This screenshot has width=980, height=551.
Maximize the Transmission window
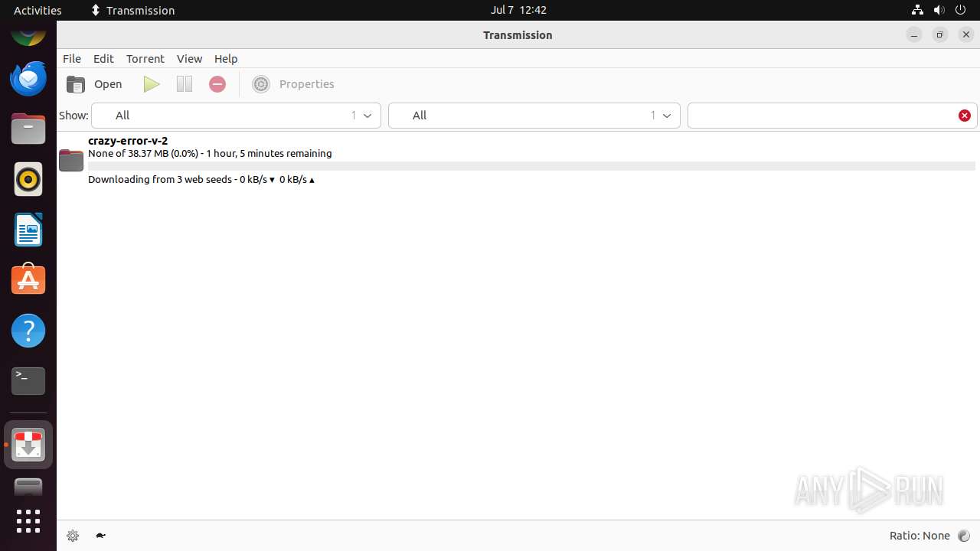[940, 35]
